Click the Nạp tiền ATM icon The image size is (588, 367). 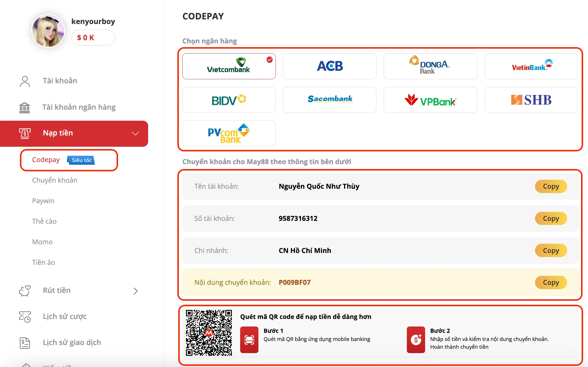[x=25, y=133]
